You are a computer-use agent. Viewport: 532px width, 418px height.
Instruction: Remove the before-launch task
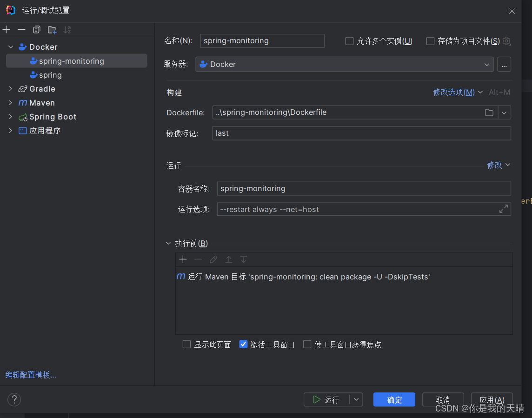198,259
